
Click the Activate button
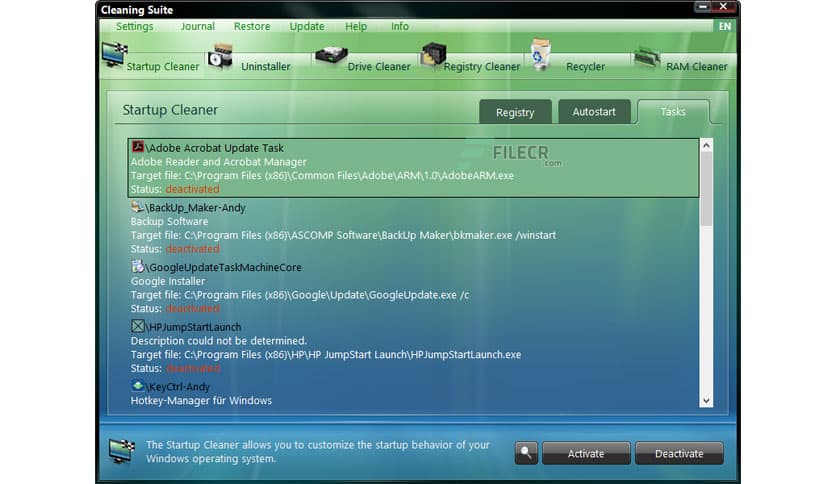click(586, 454)
